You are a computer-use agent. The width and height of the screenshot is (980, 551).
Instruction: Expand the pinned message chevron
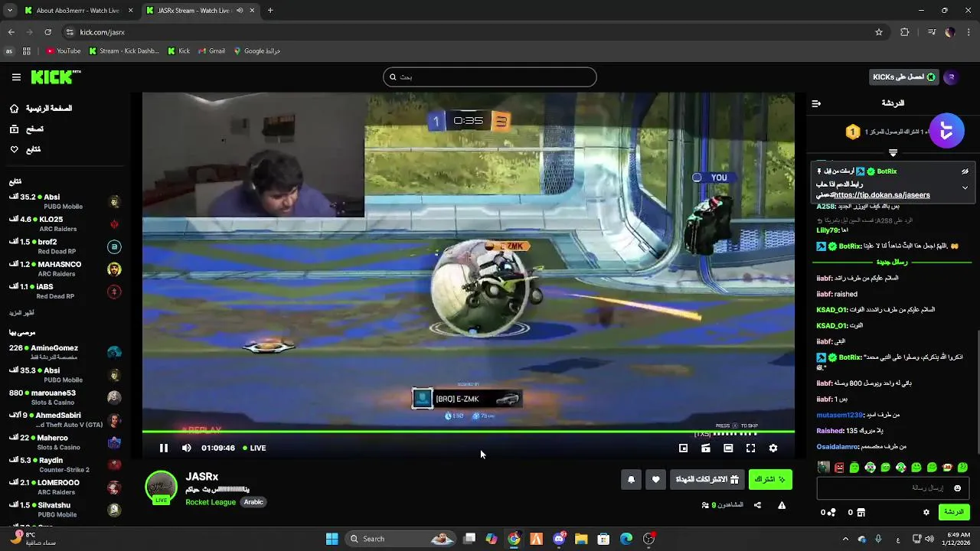(965, 187)
